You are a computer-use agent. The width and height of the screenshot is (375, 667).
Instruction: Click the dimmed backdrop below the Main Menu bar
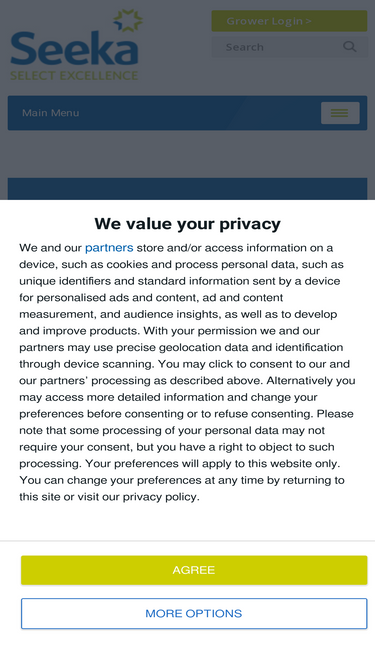click(x=187, y=154)
